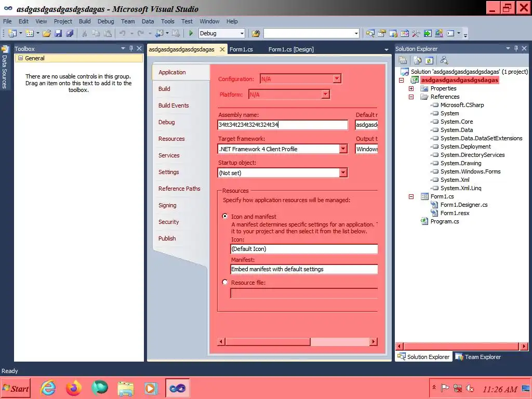Image resolution: width=532 pixels, height=399 pixels.
Task: Open the Startup object dropdown
Action: 343,172
